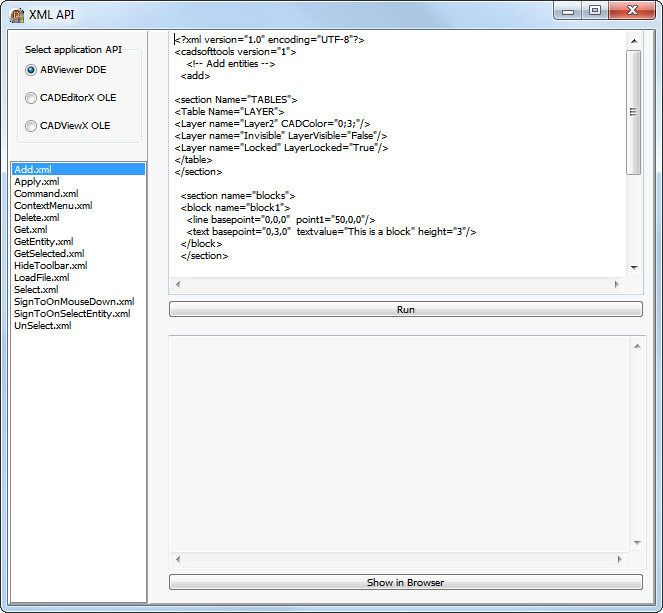This screenshot has width=663, height=613.
Task: Click the Show in Browser button
Action: [405, 583]
